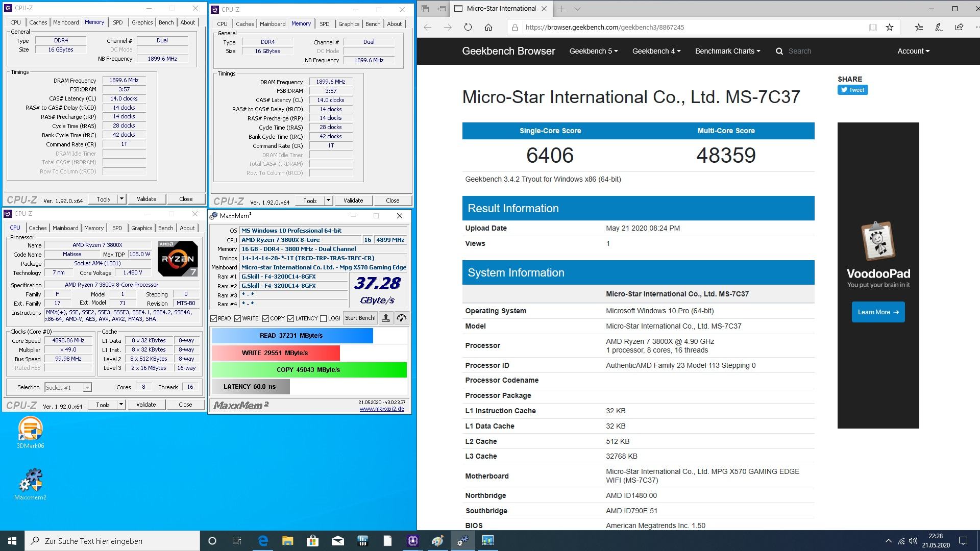
Task: Uncheck the WRITE test checkbox
Action: [x=238, y=318]
